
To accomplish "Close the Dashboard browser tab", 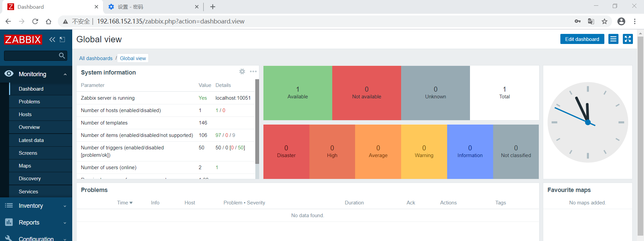I will click(96, 7).
